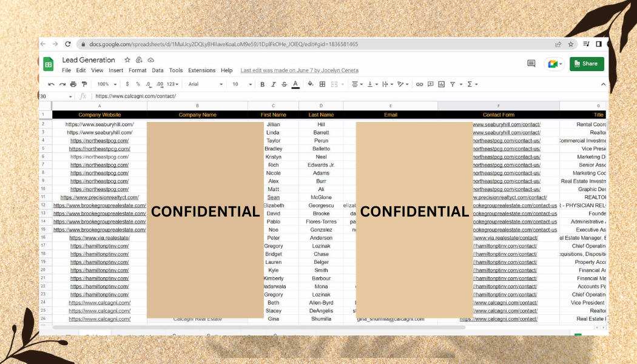
Task: Activate the paint format tool
Action: click(x=84, y=84)
